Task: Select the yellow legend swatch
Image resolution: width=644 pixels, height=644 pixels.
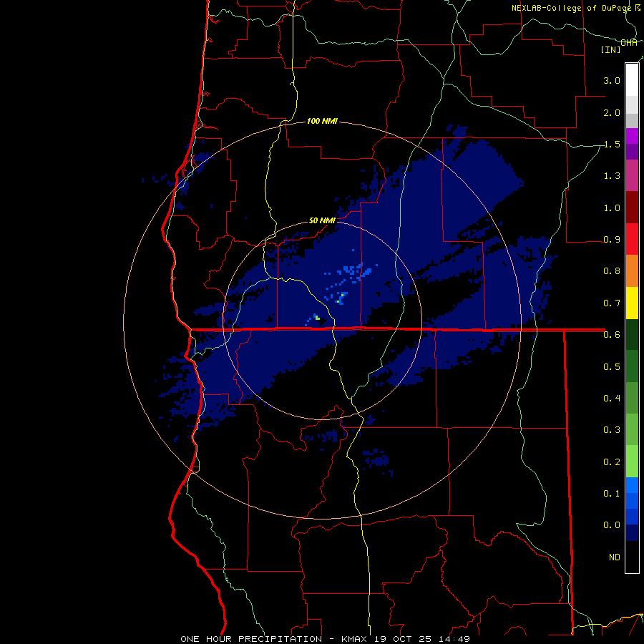Action: tap(632, 303)
